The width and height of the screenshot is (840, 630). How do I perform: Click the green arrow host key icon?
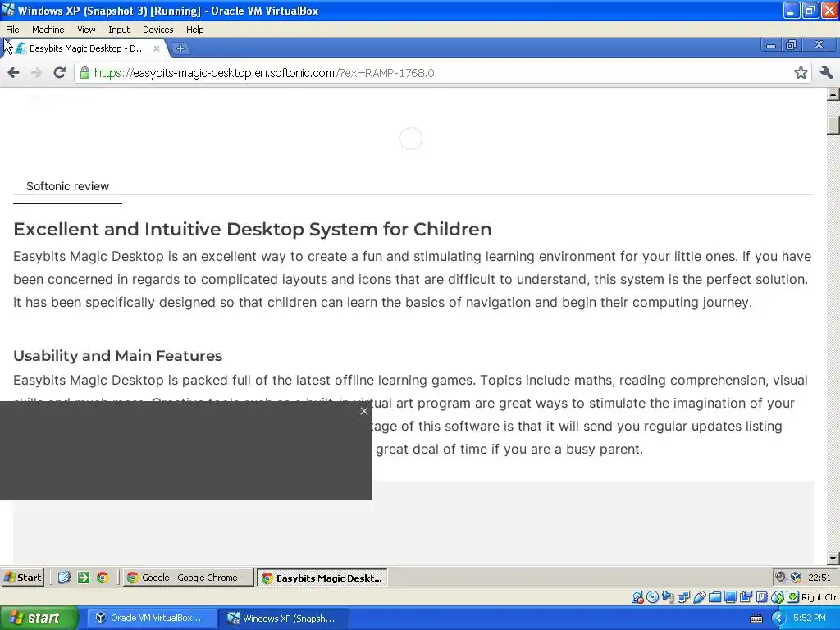tap(793, 597)
